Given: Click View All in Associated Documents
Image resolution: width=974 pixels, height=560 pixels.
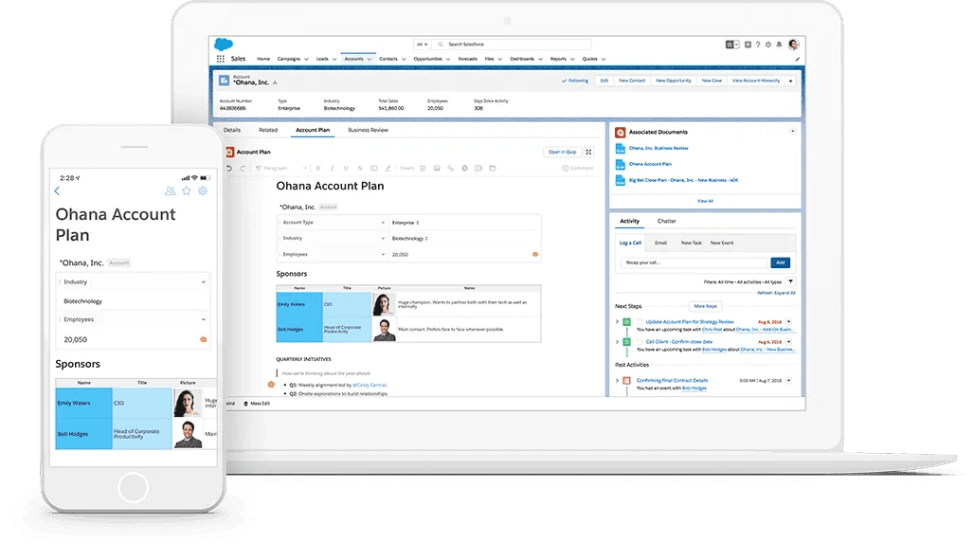Looking at the screenshot, I should tap(705, 202).
